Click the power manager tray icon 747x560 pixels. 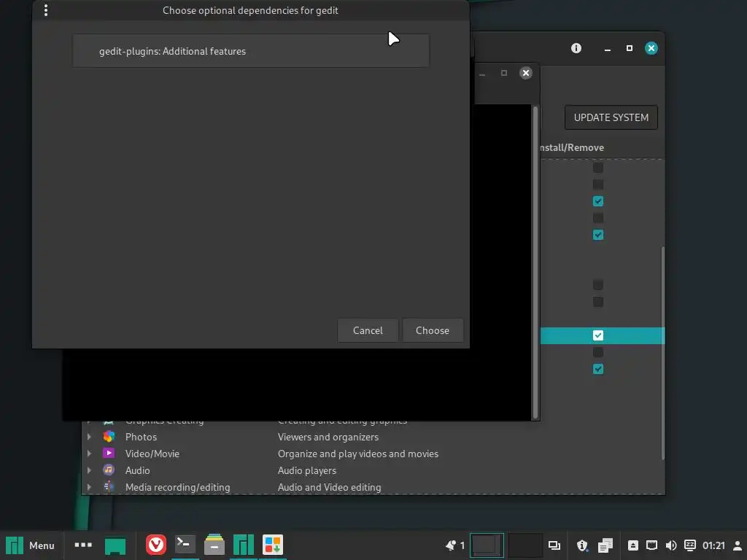(x=690, y=545)
